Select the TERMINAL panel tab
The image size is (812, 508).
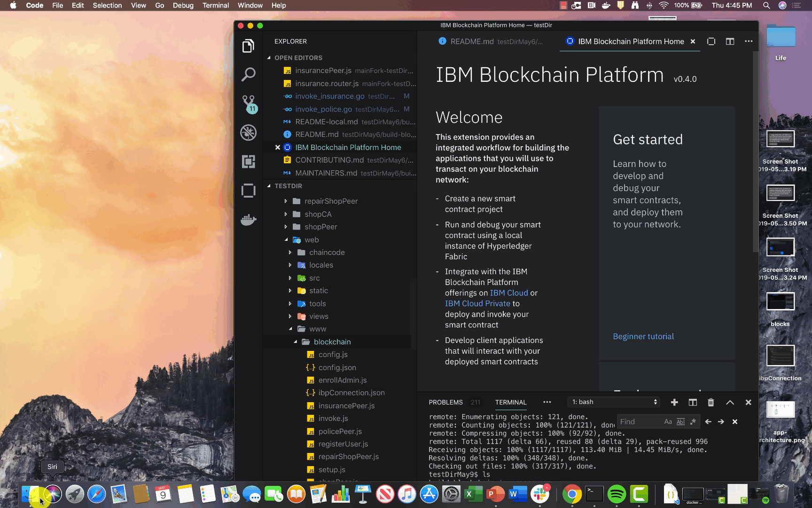tap(511, 402)
